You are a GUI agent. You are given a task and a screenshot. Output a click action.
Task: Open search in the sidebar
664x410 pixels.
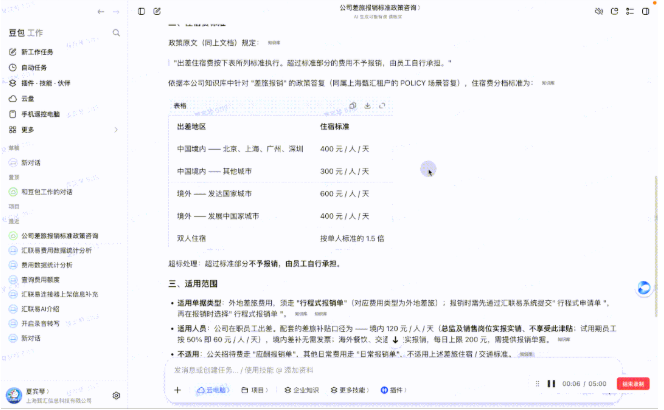pos(116,33)
